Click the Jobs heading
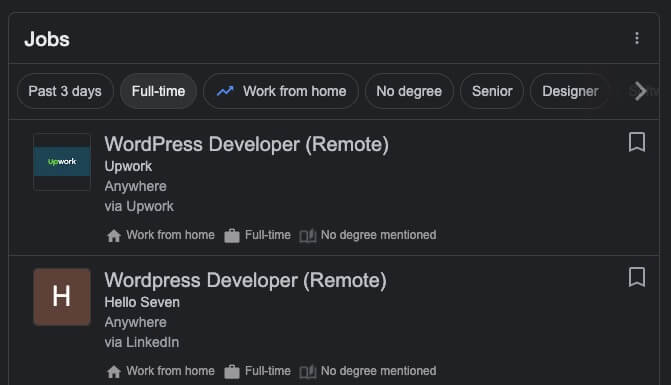Viewport: 671px width, 385px height. click(47, 39)
